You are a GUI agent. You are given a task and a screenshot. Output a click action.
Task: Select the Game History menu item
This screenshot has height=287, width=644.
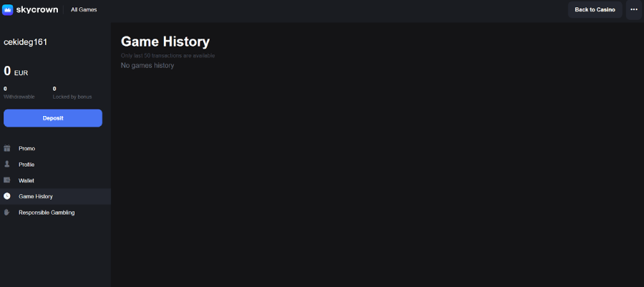(36, 196)
